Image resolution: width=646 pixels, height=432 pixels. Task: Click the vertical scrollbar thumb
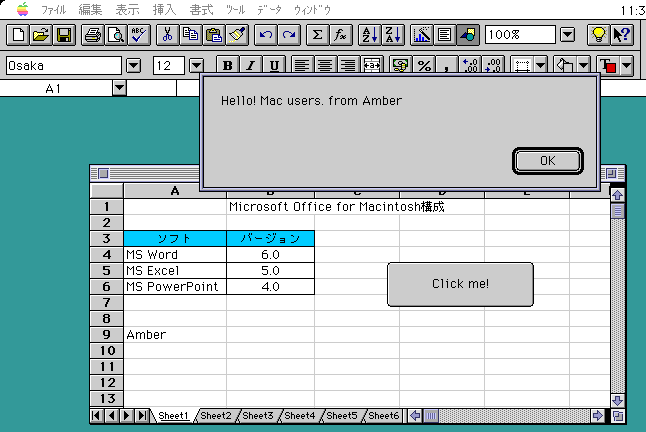tap(618, 212)
